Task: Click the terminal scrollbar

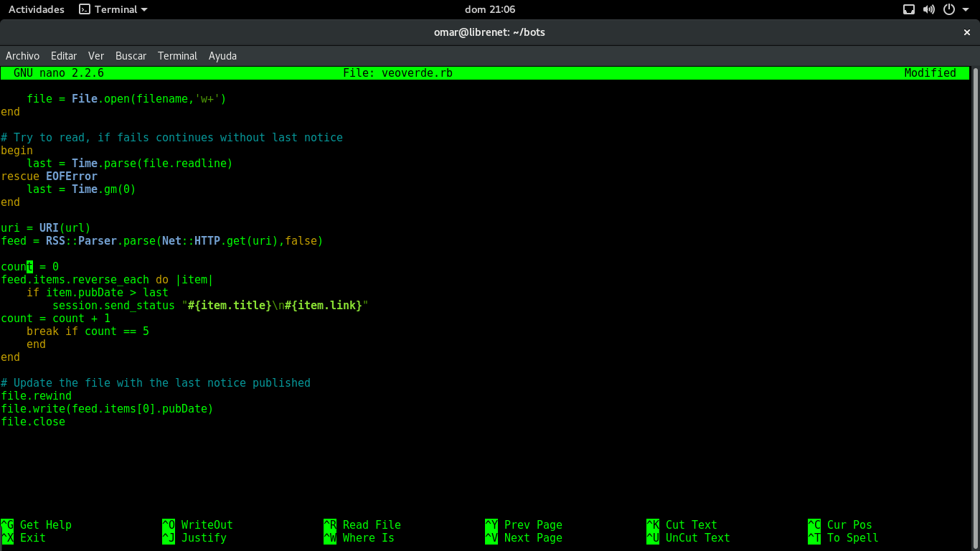Action: coord(975,309)
